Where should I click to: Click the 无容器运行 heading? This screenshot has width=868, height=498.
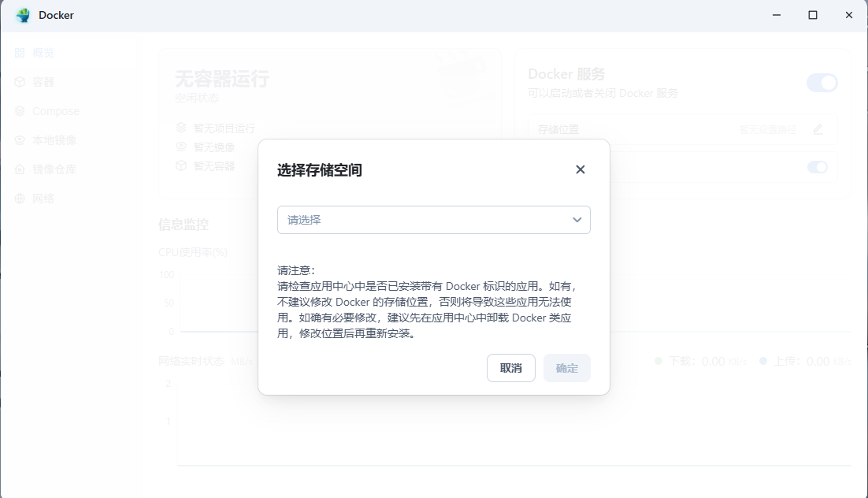click(x=222, y=79)
